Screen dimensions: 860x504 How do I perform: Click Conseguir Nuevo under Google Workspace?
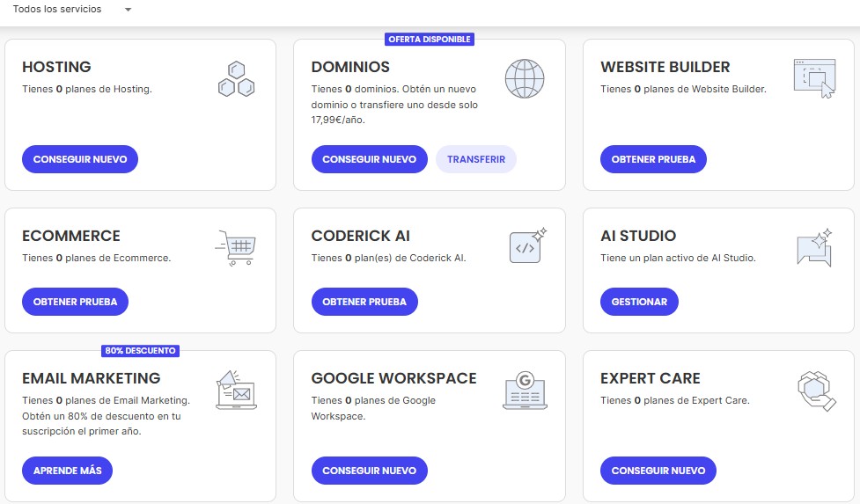click(x=369, y=471)
